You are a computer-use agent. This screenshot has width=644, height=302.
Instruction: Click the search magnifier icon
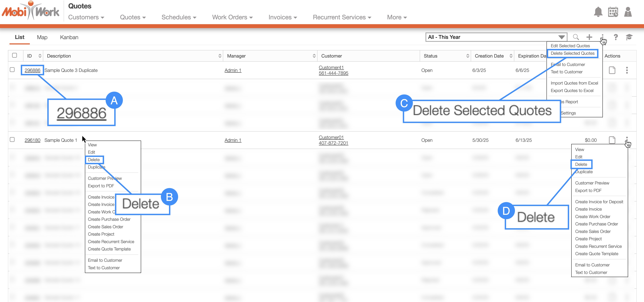coord(576,37)
